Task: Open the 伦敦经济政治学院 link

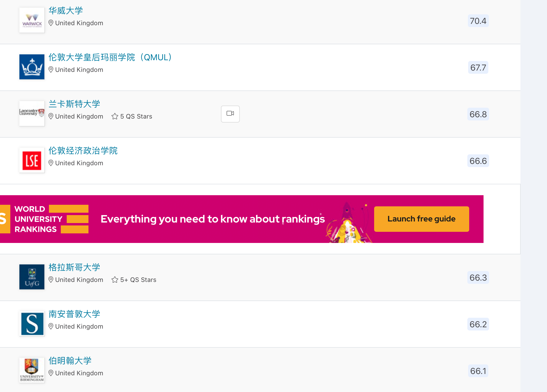Action: click(x=83, y=151)
